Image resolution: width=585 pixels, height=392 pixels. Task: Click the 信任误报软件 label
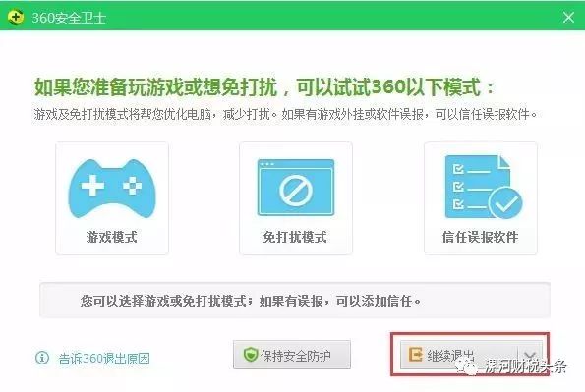tap(480, 237)
